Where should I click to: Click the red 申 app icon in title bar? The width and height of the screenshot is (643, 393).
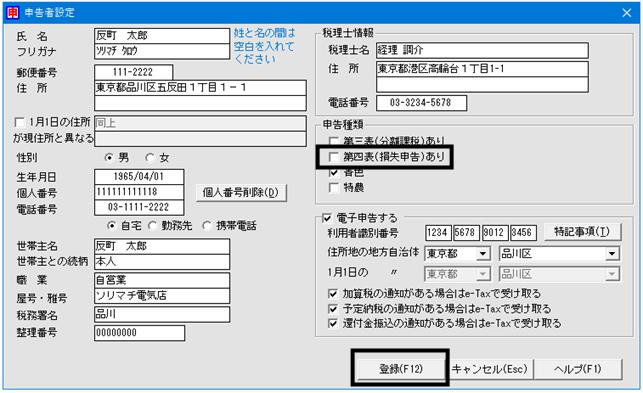pos(13,12)
